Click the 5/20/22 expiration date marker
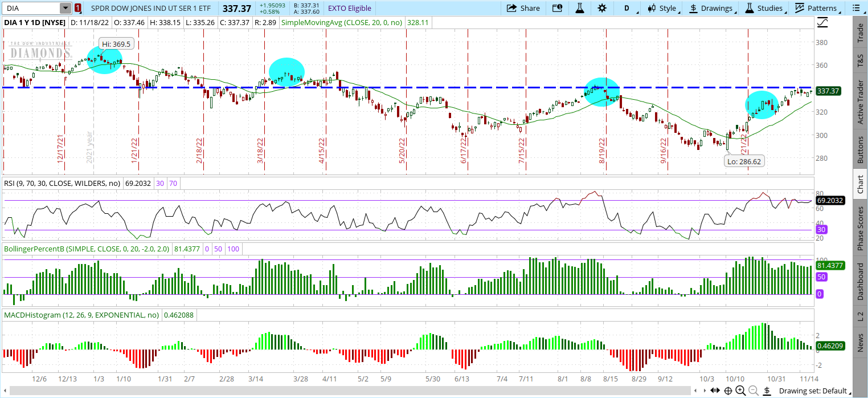This screenshot has height=398, width=868. (x=403, y=151)
